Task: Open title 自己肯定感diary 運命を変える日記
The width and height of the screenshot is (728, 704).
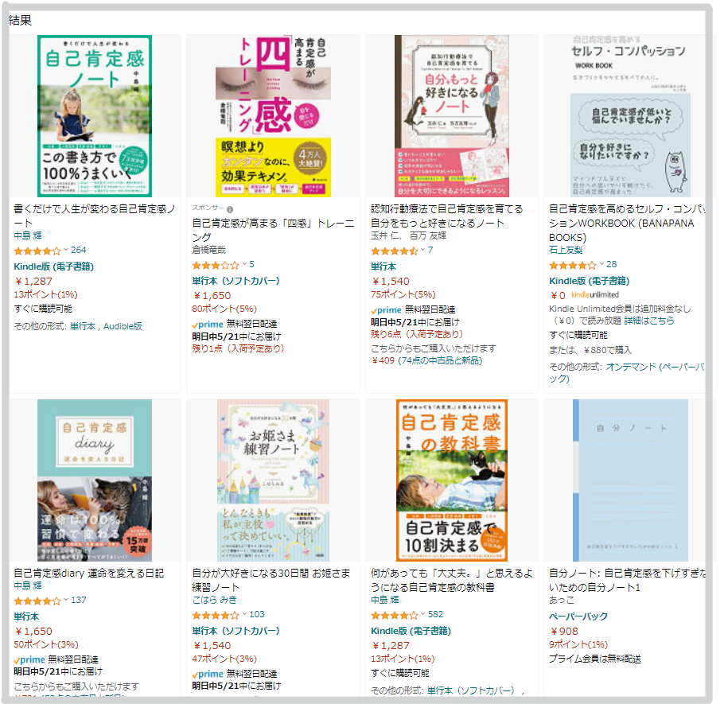Action: (x=88, y=573)
